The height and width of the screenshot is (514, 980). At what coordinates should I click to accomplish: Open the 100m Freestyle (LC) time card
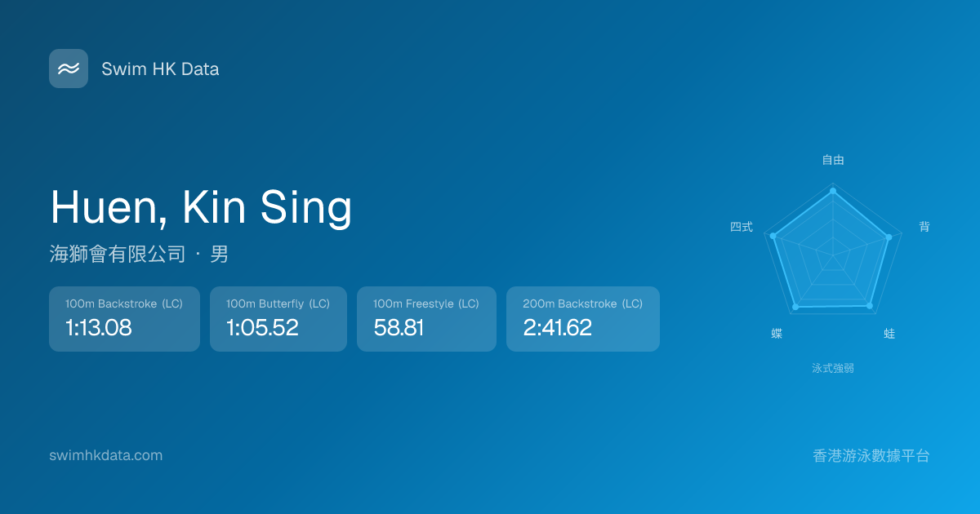click(x=426, y=319)
